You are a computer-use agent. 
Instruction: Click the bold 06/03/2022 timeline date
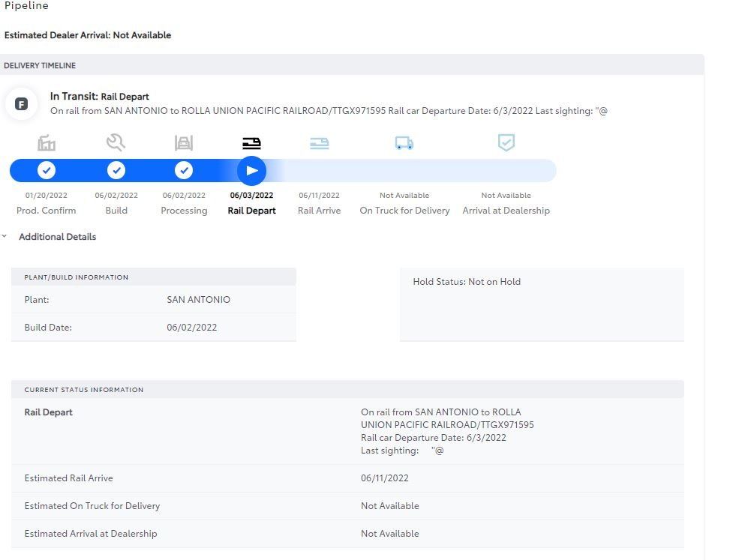pos(251,195)
